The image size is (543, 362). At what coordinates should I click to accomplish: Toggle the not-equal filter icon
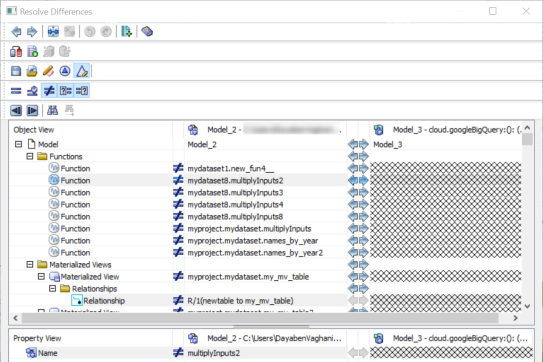[x=49, y=91]
